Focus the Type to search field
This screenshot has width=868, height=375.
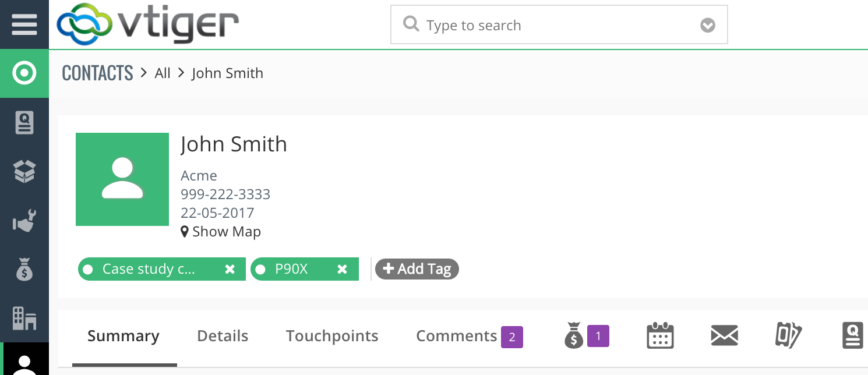(553, 26)
